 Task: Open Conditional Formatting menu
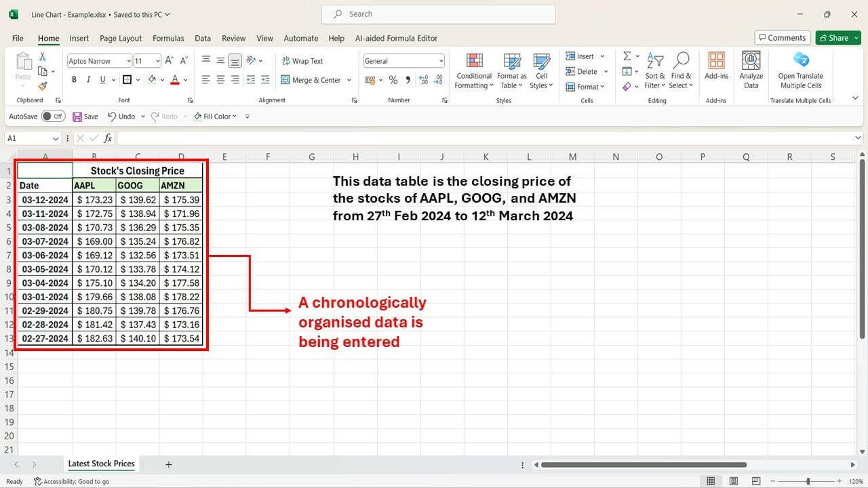click(x=474, y=71)
